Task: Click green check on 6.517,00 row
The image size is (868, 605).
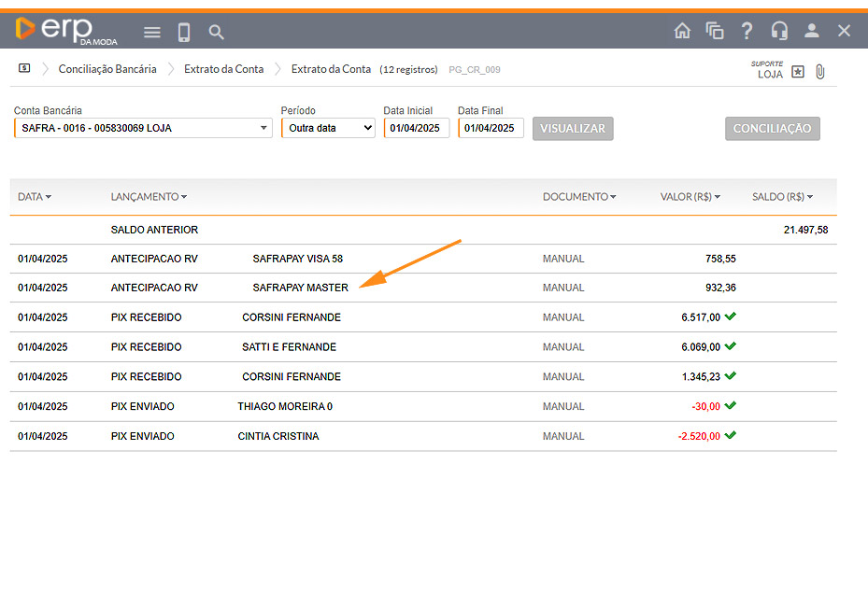Action: coord(731,317)
